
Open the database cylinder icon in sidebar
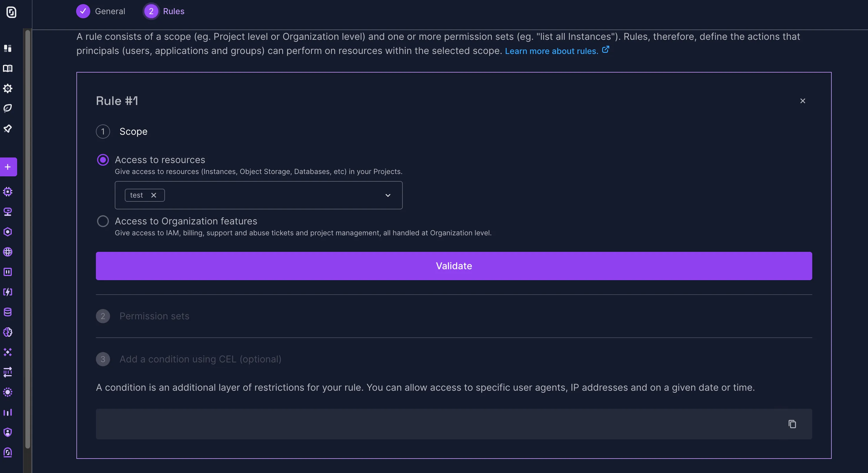(x=7, y=312)
